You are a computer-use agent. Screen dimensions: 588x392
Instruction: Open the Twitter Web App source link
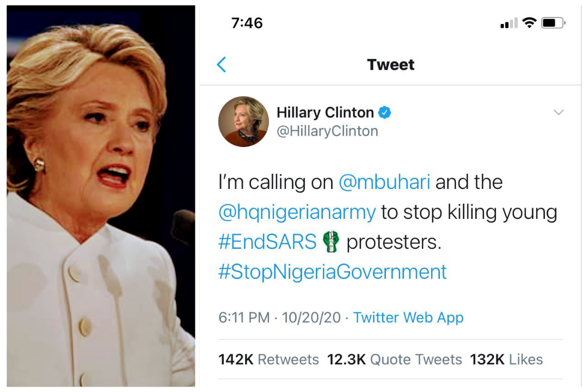408,318
